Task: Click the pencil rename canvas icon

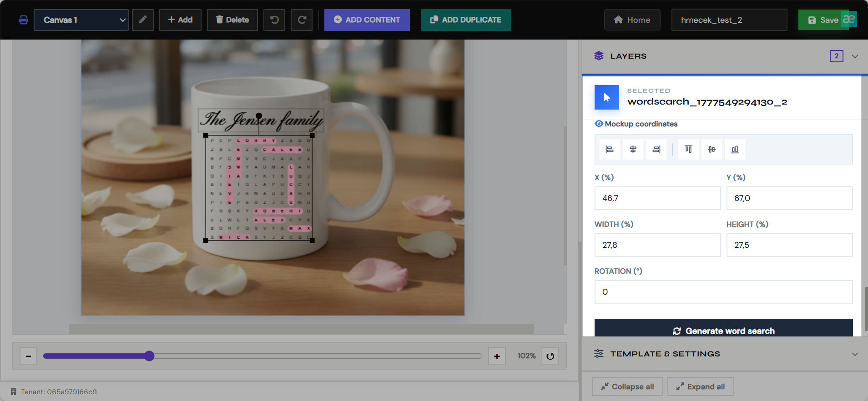Action: click(x=143, y=20)
